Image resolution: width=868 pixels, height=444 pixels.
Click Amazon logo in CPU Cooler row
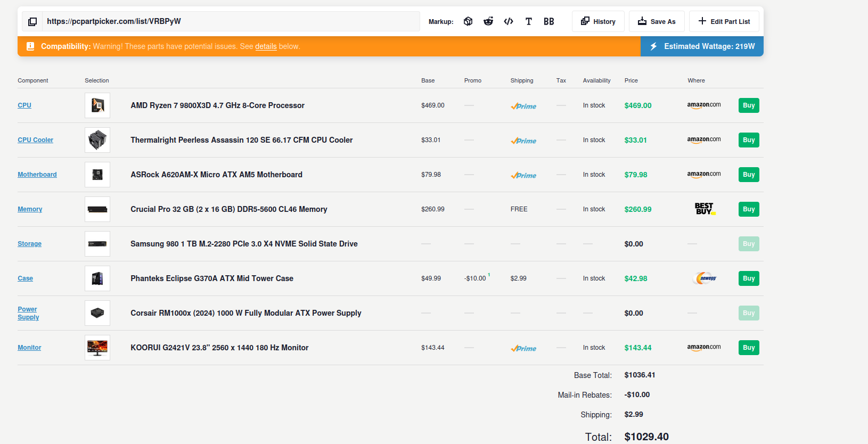[x=704, y=140]
